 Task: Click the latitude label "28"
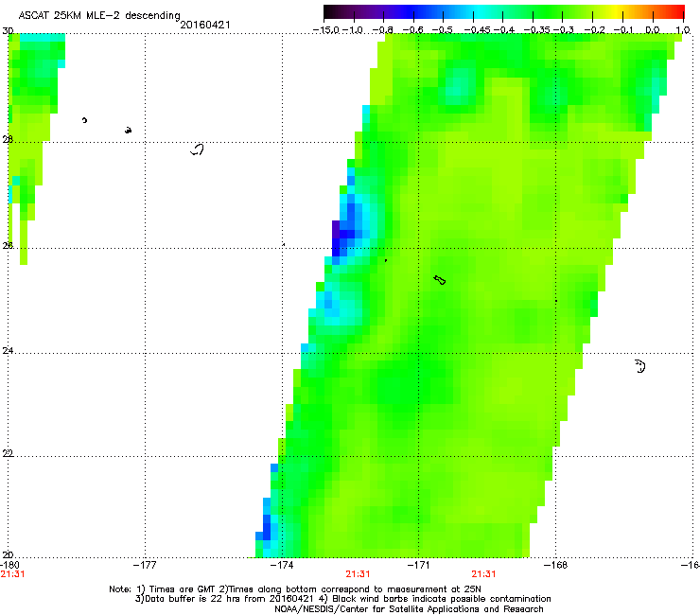(x=8, y=140)
